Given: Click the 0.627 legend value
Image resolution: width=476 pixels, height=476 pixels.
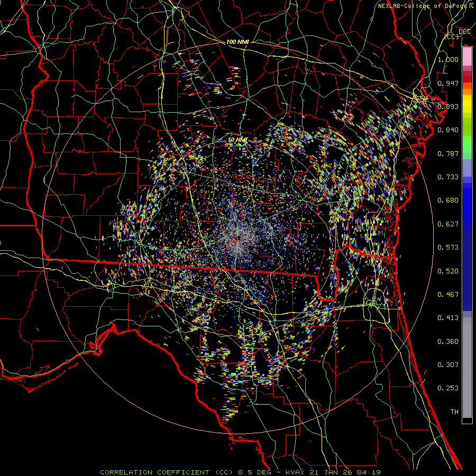Looking at the screenshot, I should (448, 224).
